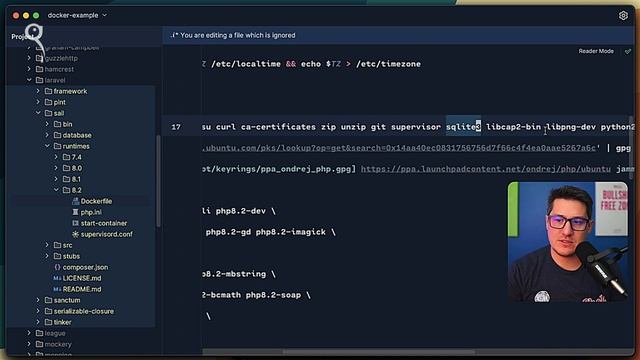Open composer.json file

pyautogui.click(x=85, y=267)
